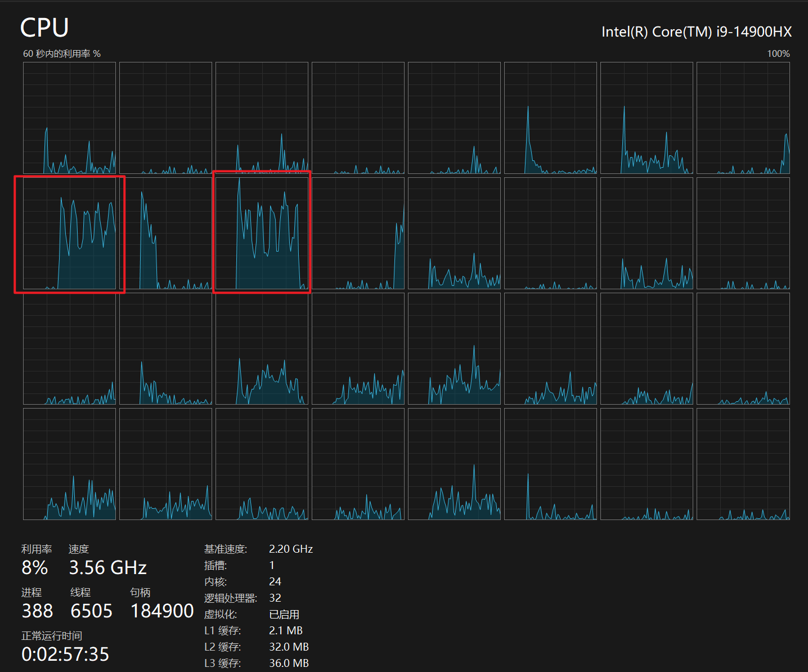The width and height of the screenshot is (808, 672).
Task: Click the "60 秒内的利用率 %" graph label
Action: tap(62, 53)
